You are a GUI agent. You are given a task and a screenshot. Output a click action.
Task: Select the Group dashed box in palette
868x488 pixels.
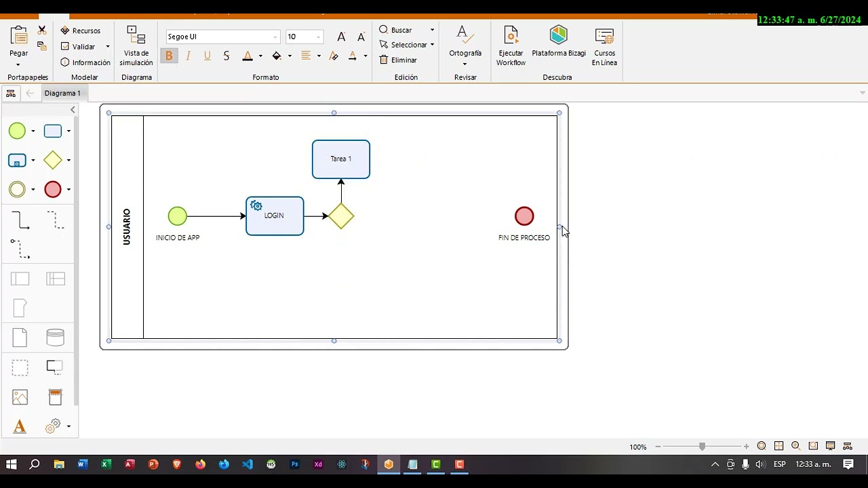(20, 368)
